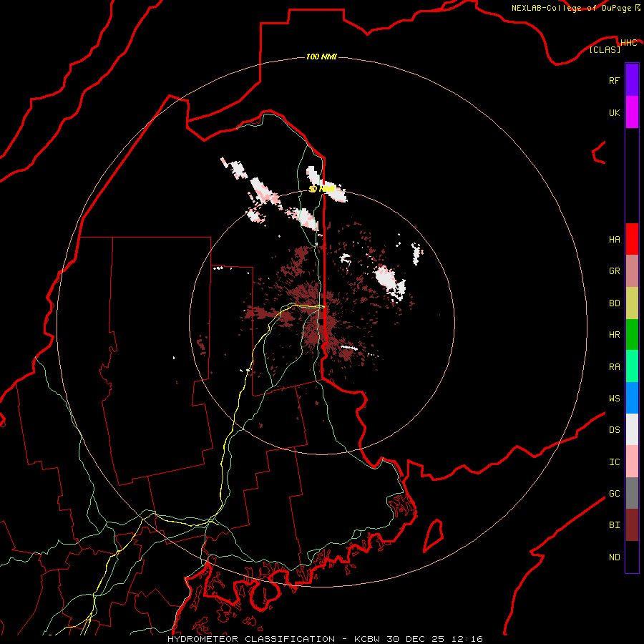The height and width of the screenshot is (644, 644).
Task: Click the GC legend label text
Action: pyautogui.click(x=614, y=494)
